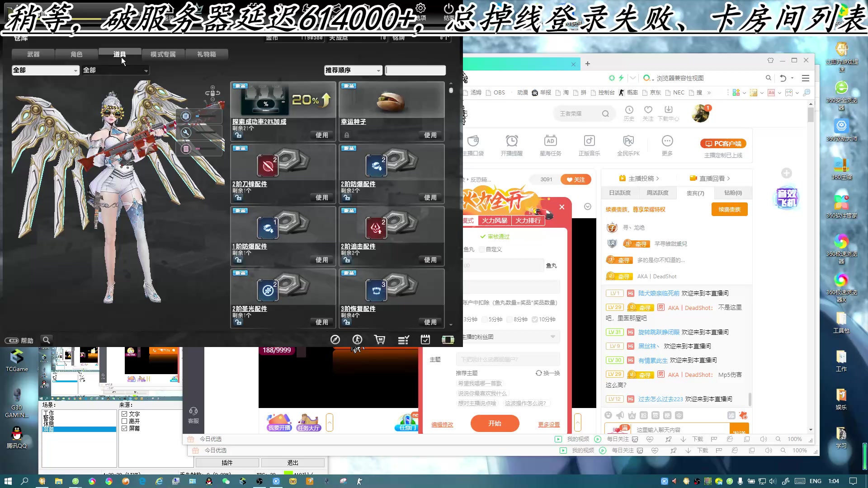Click the 插件 button in OBS window
This screenshot has height=488, width=868.
click(227, 463)
